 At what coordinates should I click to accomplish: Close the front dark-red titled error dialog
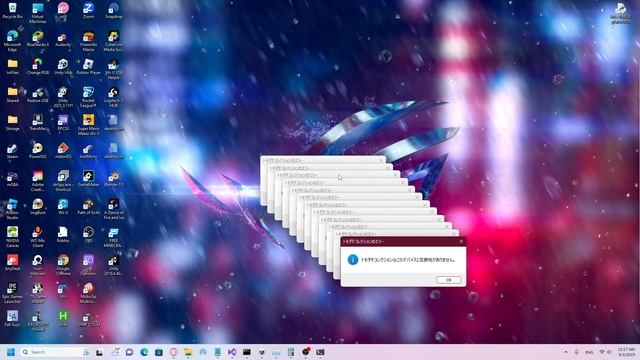461,242
